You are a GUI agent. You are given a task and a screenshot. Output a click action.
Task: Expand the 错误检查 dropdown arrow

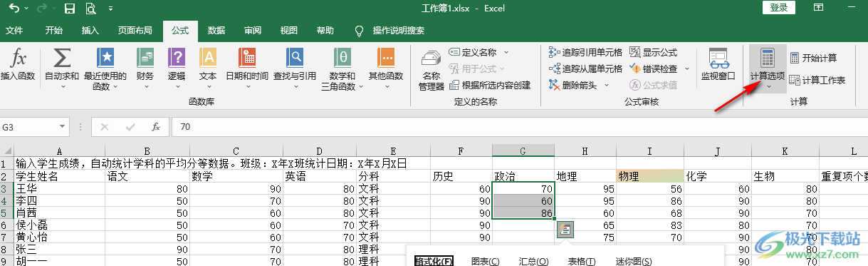tap(686, 68)
